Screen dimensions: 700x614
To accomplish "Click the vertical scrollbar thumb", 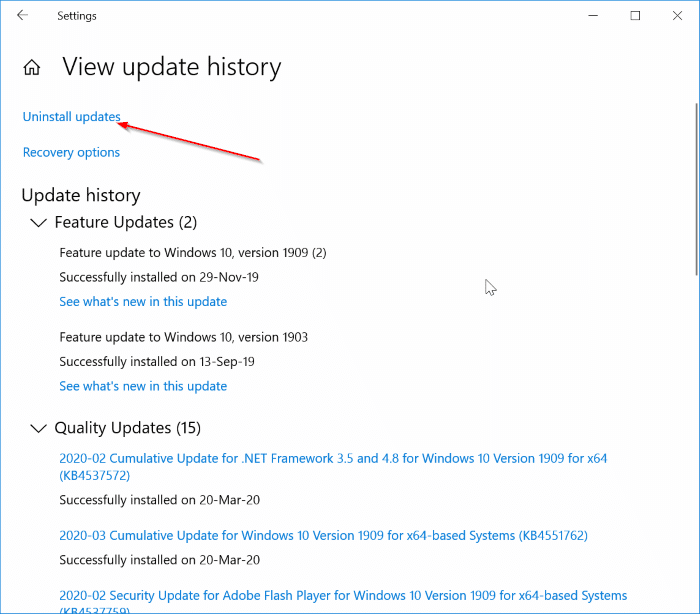I will 697,189.
